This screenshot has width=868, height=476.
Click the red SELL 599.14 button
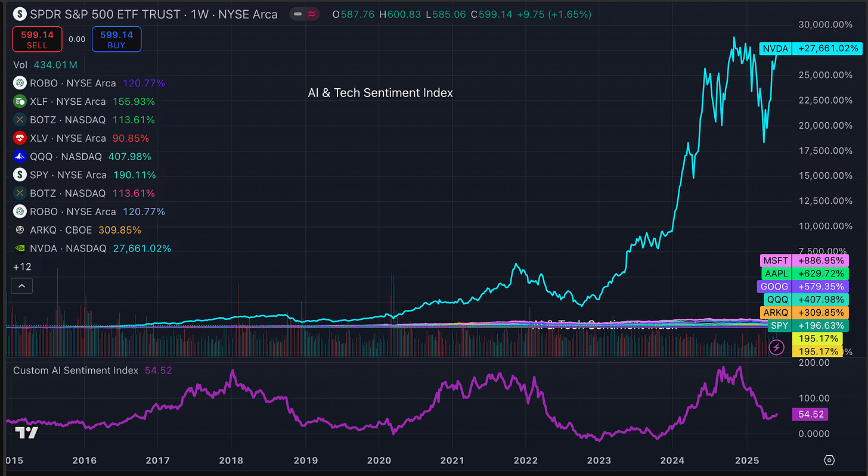37,39
